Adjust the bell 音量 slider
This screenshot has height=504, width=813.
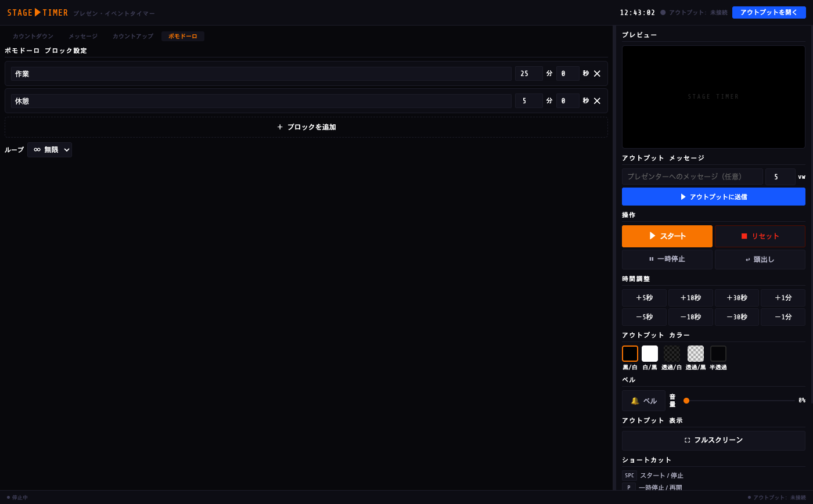[x=739, y=401]
